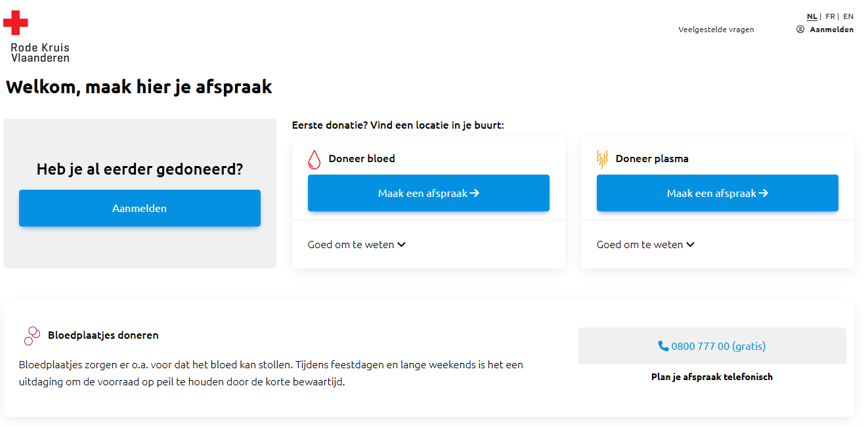Image resolution: width=868 pixels, height=426 pixels.
Task: Click the plasma icon beside Doneer plasma
Action: (602, 159)
